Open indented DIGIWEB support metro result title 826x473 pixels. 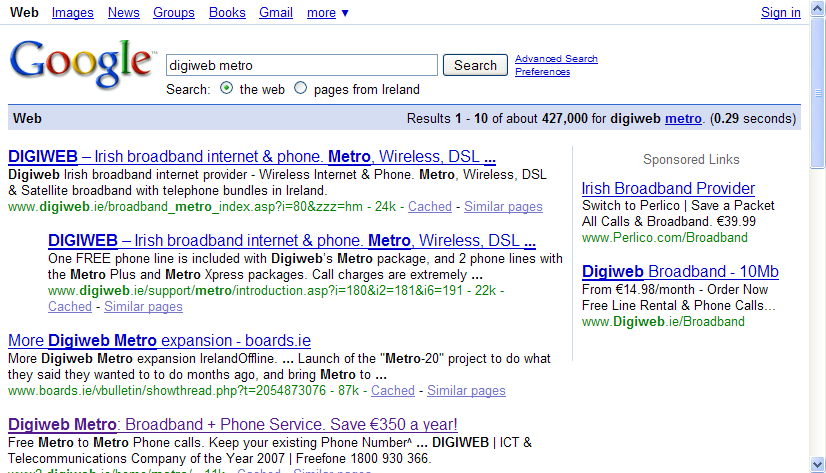click(292, 240)
